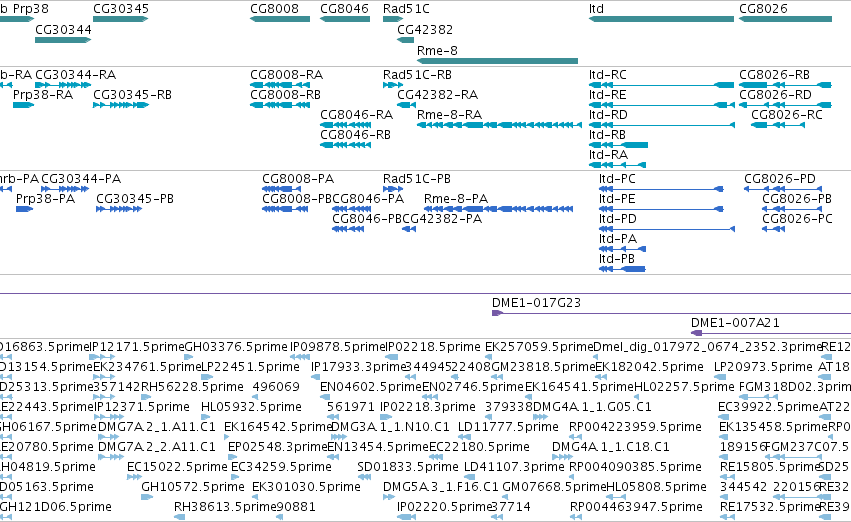Screen dimensions: 851x522
Task: Click the CG8026-PB protein label
Action: pos(797,199)
